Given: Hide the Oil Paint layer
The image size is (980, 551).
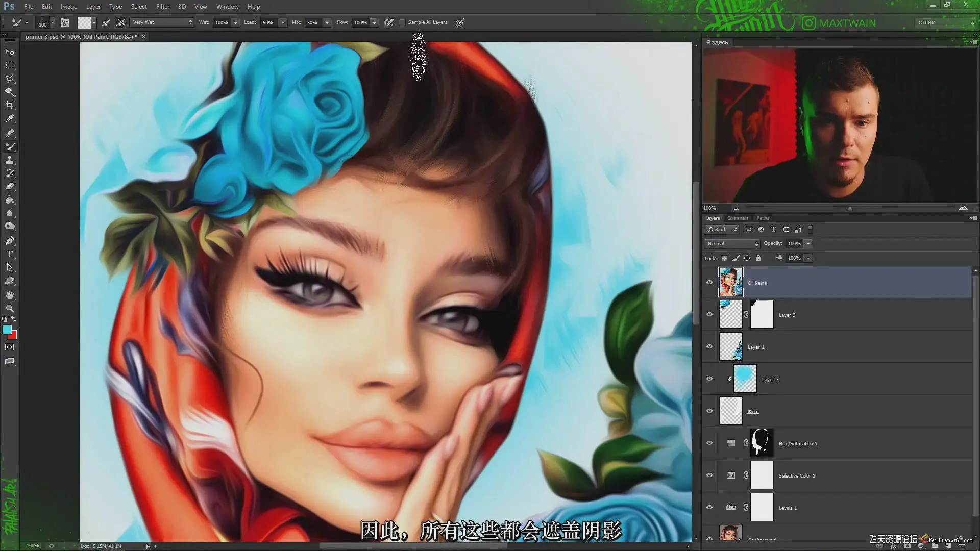Looking at the screenshot, I should 709,282.
